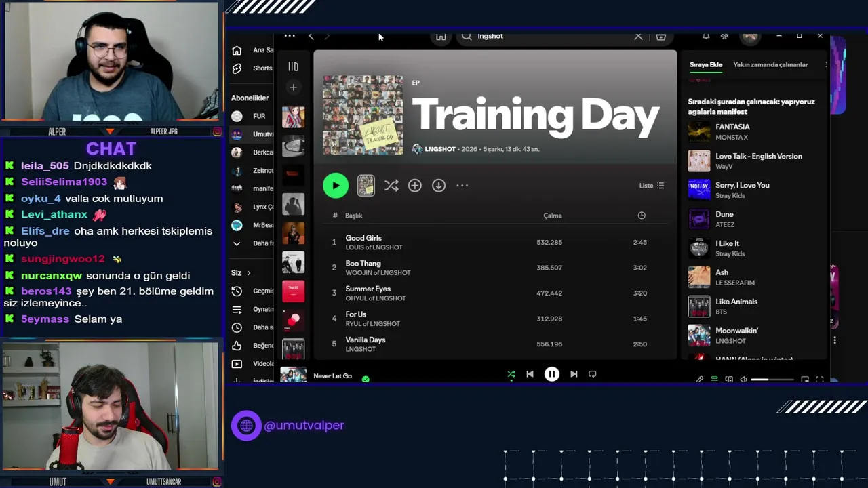
Task: Open the Spotify three-dots main menu
Action: 290,36
